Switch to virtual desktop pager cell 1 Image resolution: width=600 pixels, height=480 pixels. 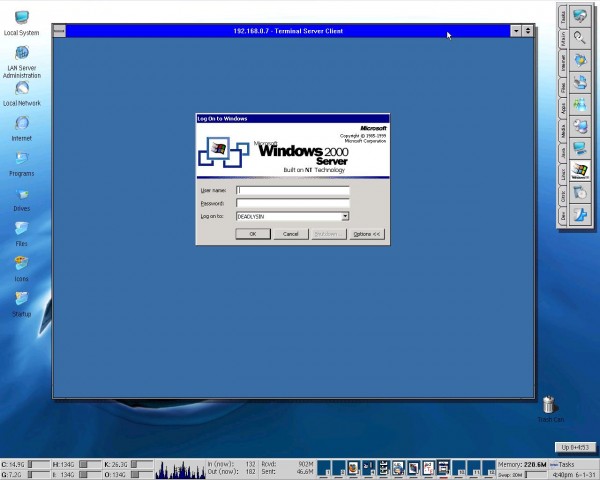324,469
